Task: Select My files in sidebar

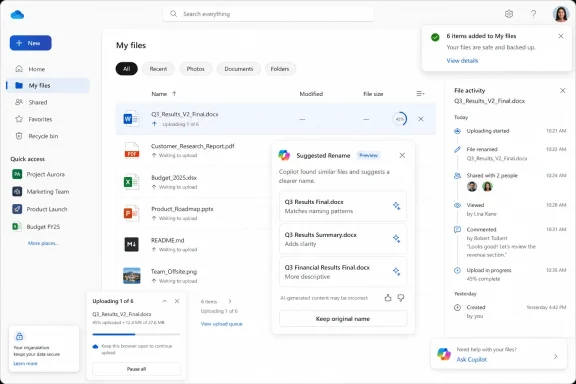Action: (x=48, y=85)
